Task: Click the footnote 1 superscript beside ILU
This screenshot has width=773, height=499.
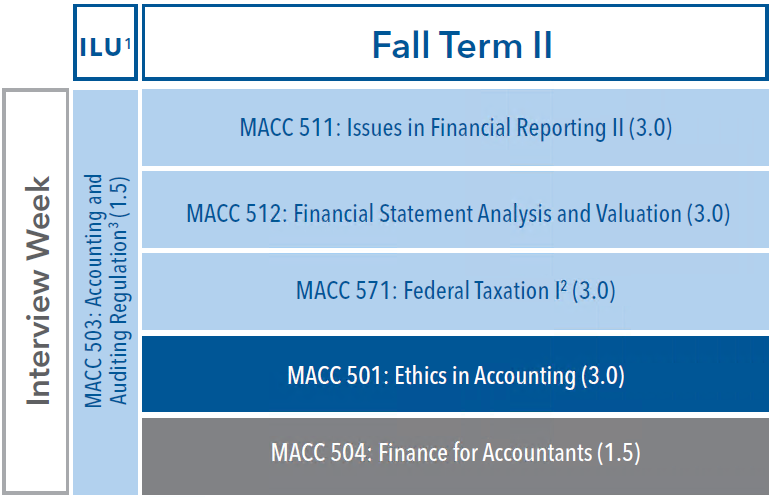Action: point(128,44)
